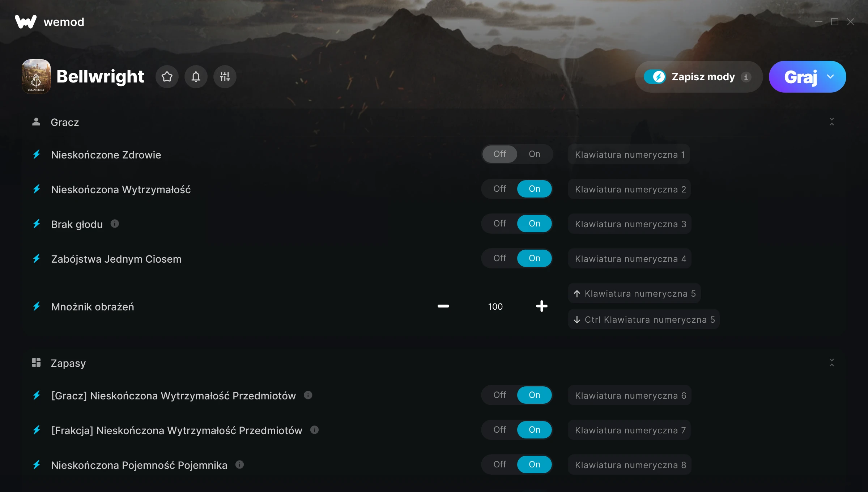Increase Mnożnik obrażeń with plus button
This screenshot has width=868, height=492.
click(541, 306)
